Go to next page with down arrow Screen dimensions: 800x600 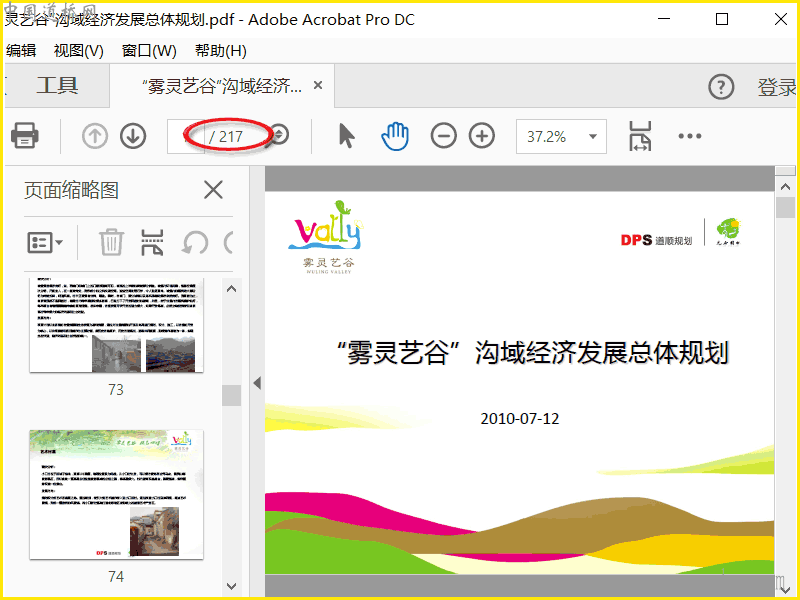[133, 136]
